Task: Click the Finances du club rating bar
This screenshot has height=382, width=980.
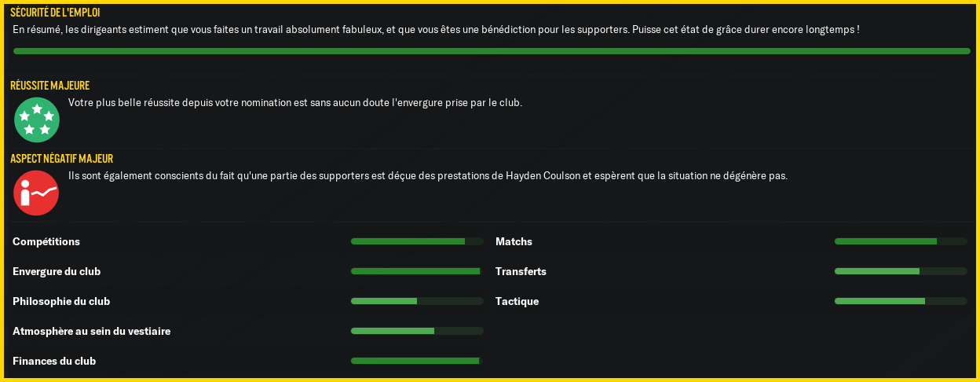Action: coord(417,361)
